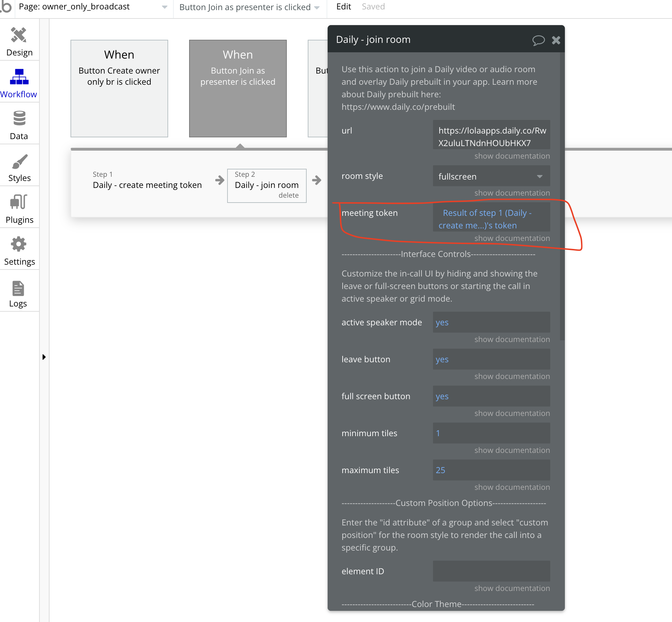Image resolution: width=672 pixels, height=622 pixels.
Task: Select the Button Join as presenter event
Action: 238,89
